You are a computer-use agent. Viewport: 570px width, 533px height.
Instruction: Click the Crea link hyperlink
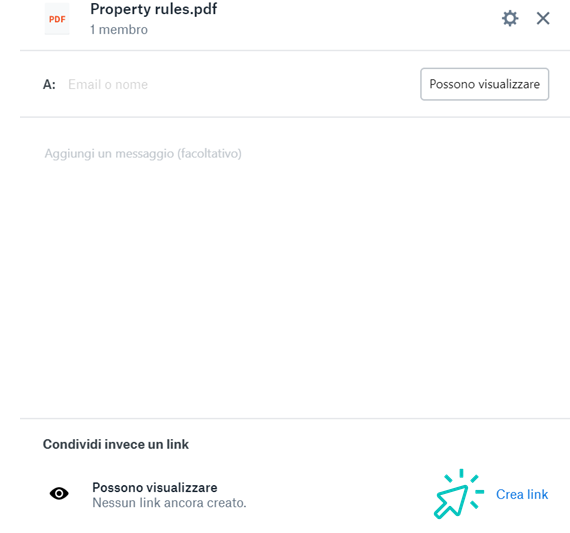click(522, 494)
